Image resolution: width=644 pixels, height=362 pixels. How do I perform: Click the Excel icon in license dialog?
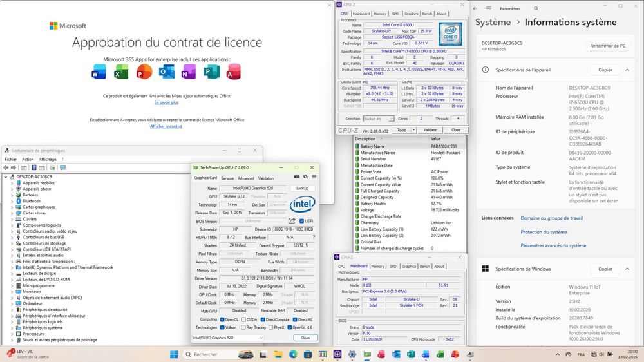point(121,72)
